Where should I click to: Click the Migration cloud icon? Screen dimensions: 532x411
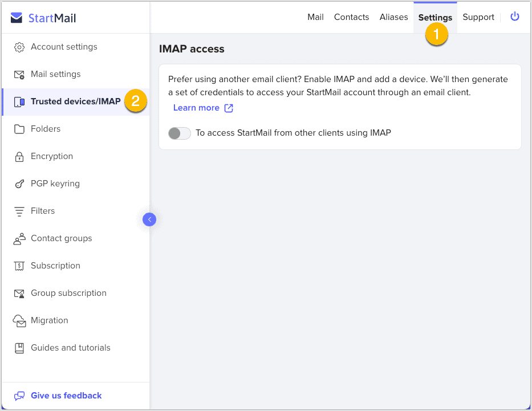tap(19, 321)
